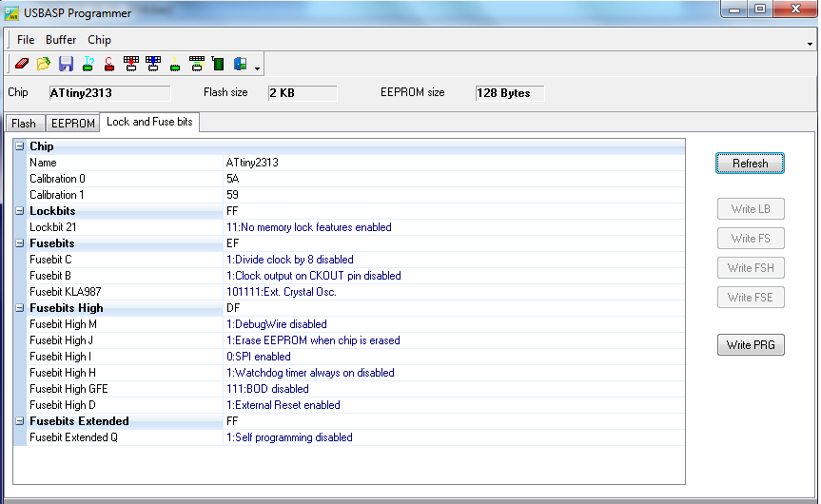Click the USBASP Programmer title bar app icon
The width and height of the screenshot is (821, 504).
click(x=11, y=13)
